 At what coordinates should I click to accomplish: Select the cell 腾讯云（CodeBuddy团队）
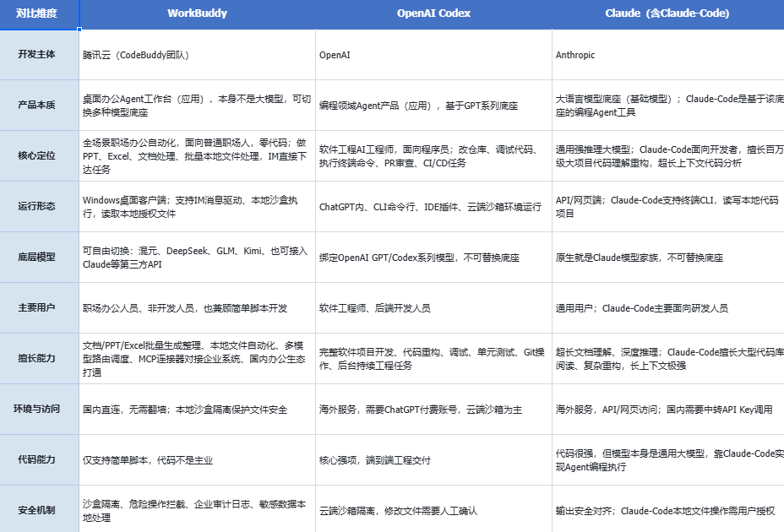point(197,55)
